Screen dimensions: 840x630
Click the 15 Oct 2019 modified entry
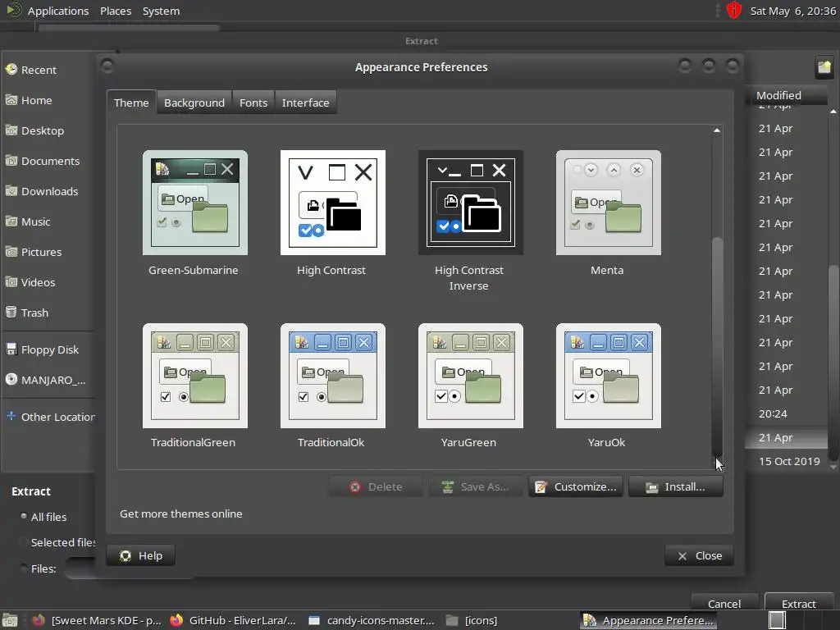pos(789,461)
